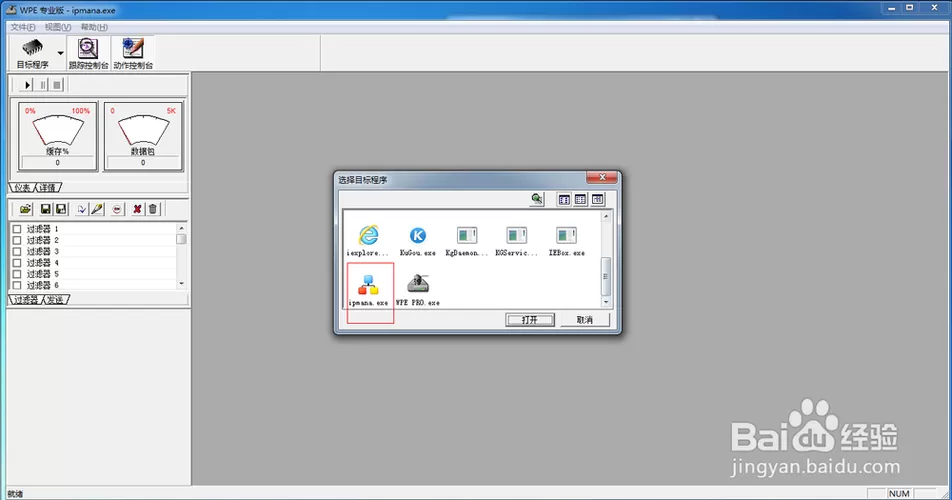Screen dimensions: 952x500
Task: Click the refresh/search process icon in dialog
Action: tap(537, 199)
